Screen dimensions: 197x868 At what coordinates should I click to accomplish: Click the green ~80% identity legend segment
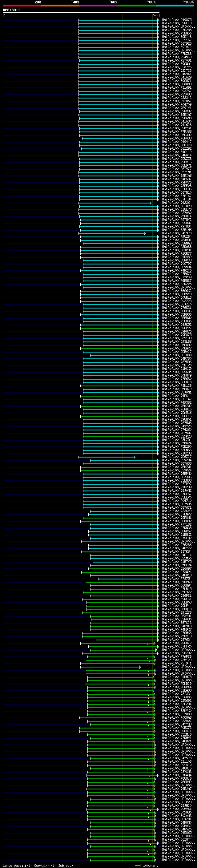point(137,6)
